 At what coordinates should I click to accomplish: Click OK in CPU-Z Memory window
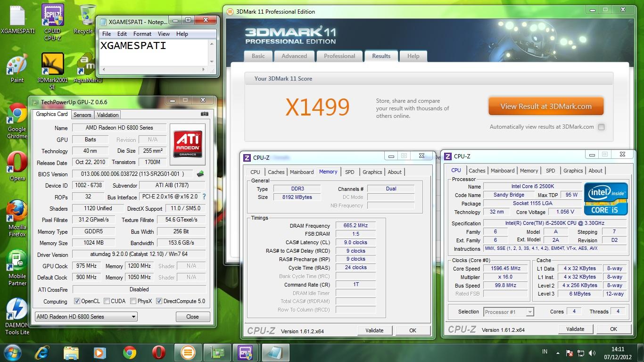point(413,330)
